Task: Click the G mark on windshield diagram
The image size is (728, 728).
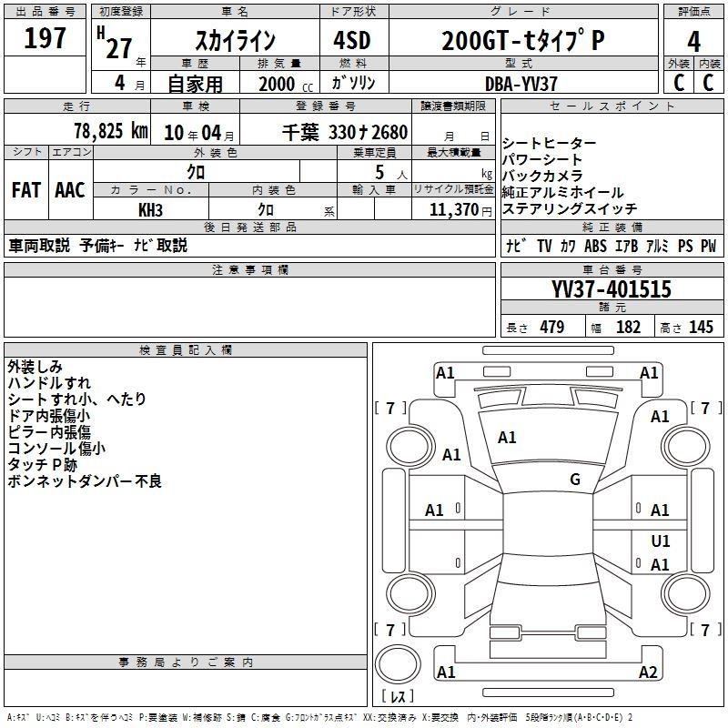Action: 575,480
